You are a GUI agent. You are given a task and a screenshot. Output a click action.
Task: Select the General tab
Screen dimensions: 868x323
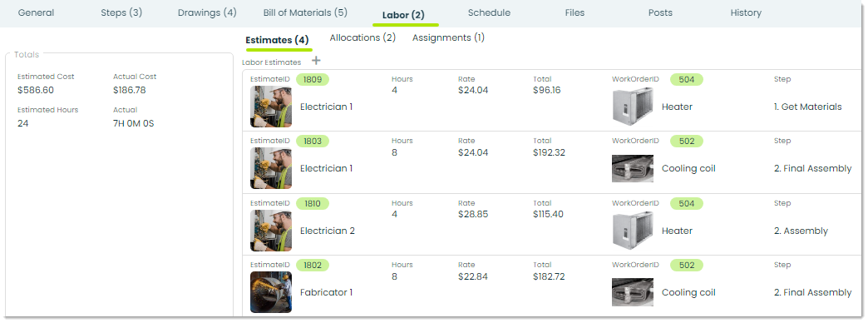pyautogui.click(x=36, y=12)
